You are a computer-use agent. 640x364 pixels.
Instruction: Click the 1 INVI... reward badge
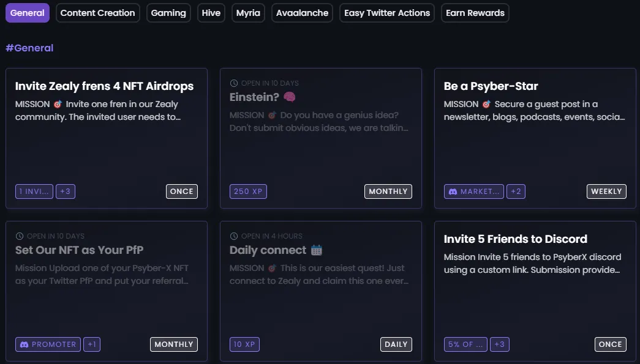pos(34,191)
